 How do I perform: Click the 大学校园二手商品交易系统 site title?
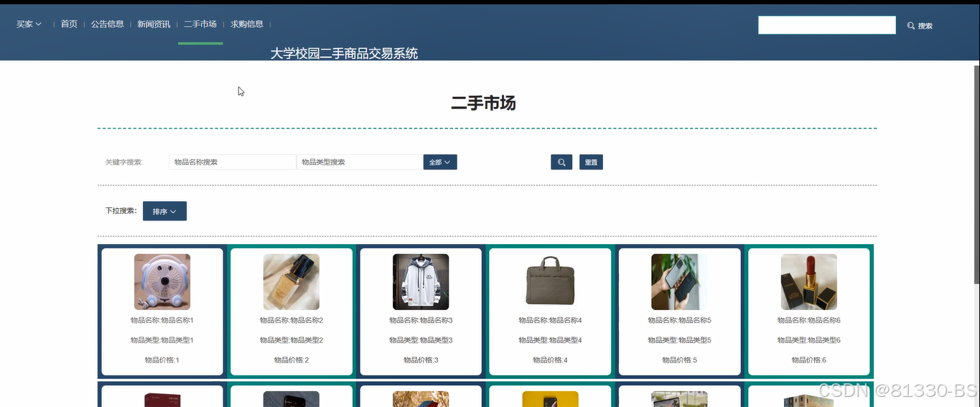344,54
